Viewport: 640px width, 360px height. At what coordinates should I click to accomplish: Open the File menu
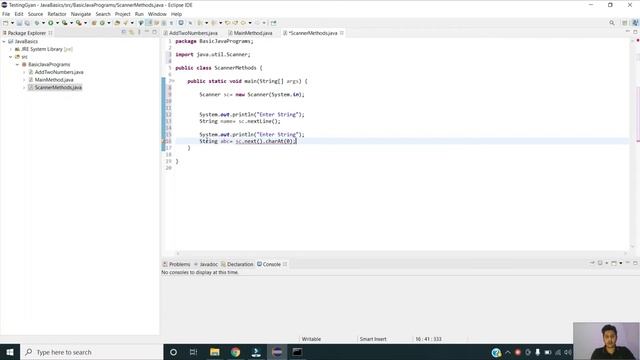coord(6,14)
